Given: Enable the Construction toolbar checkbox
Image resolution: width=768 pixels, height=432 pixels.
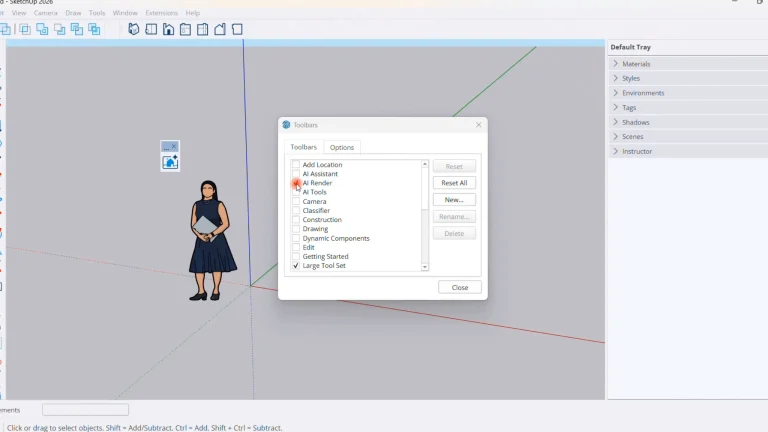Looking at the screenshot, I should pyautogui.click(x=296, y=219).
